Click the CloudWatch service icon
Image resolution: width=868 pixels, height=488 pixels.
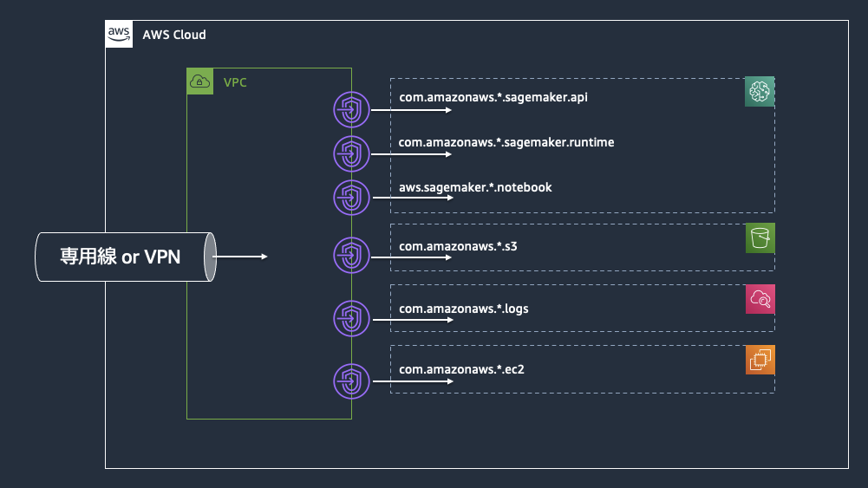(760, 299)
